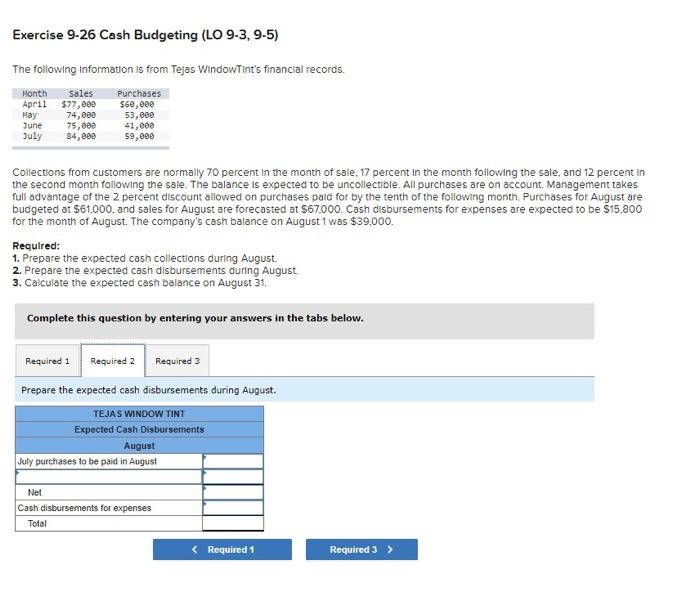Click the right chevron on Required 3 button

[390, 549]
